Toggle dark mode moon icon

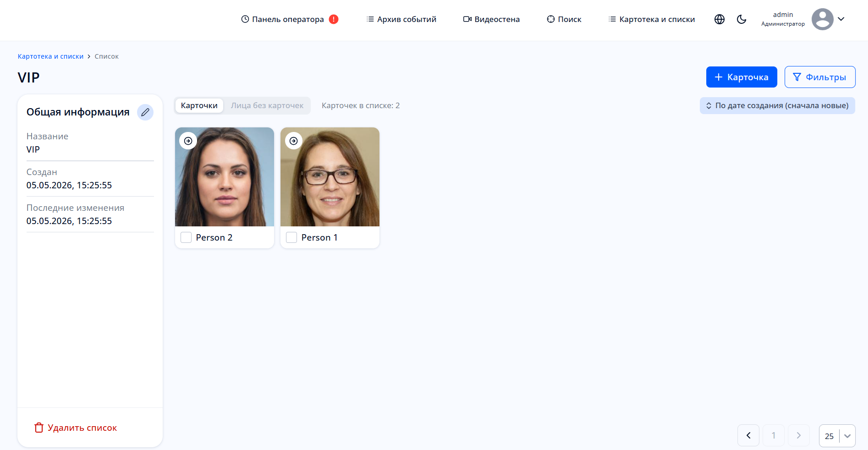(x=742, y=19)
